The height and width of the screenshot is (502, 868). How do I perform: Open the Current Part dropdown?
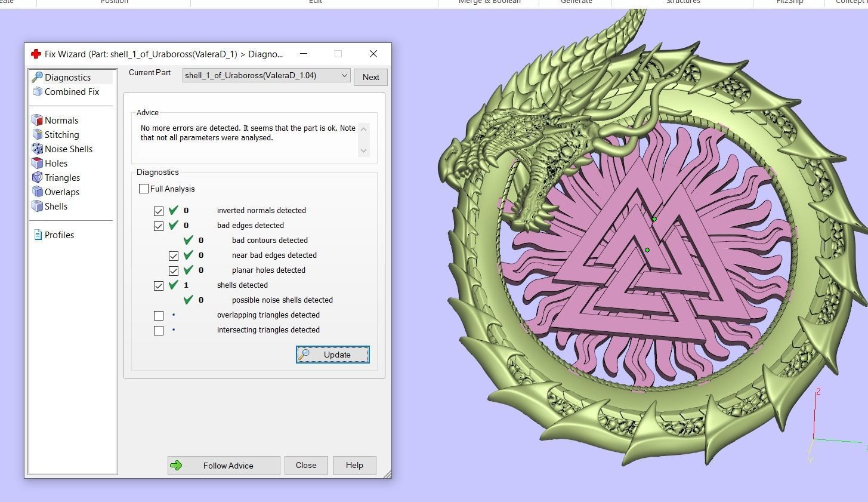coord(266,75)
